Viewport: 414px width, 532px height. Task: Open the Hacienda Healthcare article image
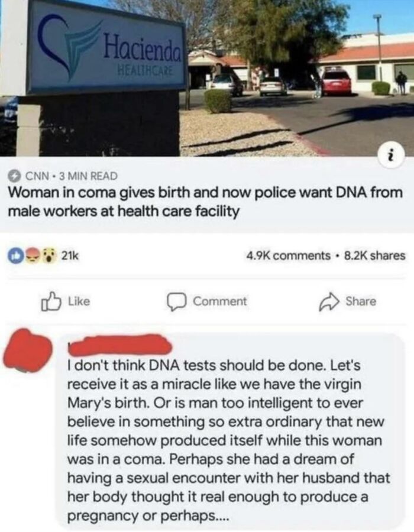(x=207, y=78)
